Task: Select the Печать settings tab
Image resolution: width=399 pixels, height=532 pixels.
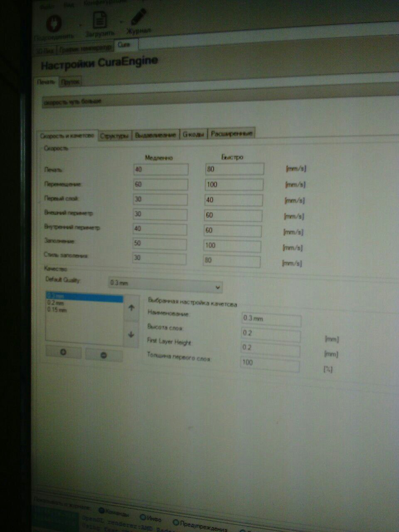Action: (46, 81)
